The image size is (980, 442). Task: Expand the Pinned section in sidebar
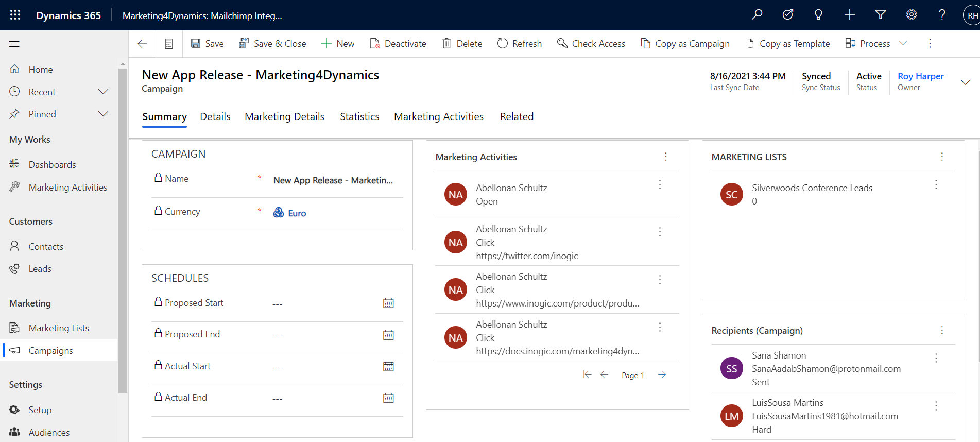click(103, 114)
